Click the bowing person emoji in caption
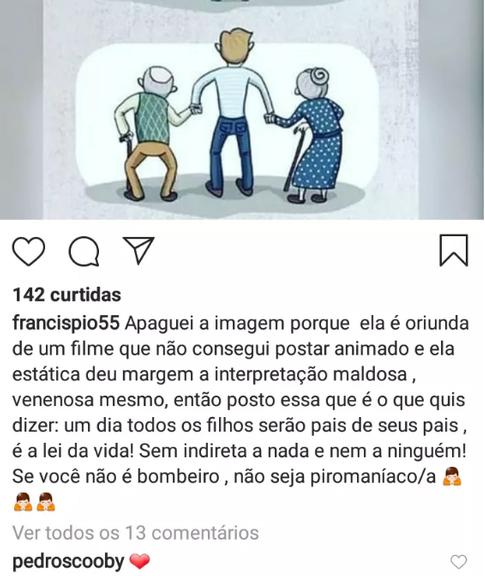This screenshot has height=576, width=485. [452, 477]
